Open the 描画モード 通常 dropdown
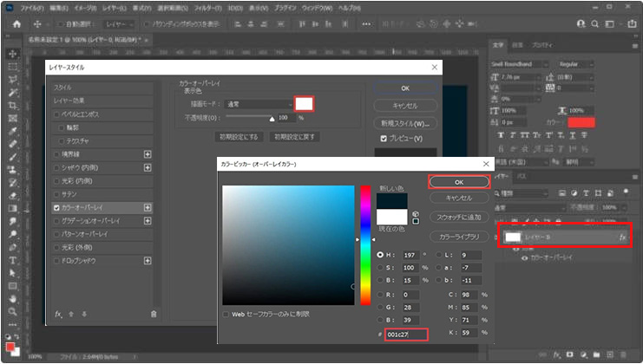The width and height of the screenshot is (643, 364). pyautogui.click(x=259, y=104)
